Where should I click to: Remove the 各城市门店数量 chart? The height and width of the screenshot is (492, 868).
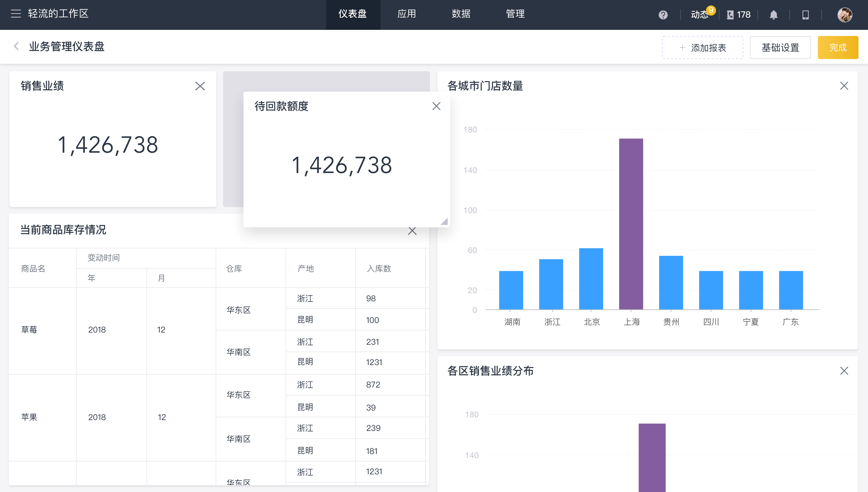click(844, 86)
